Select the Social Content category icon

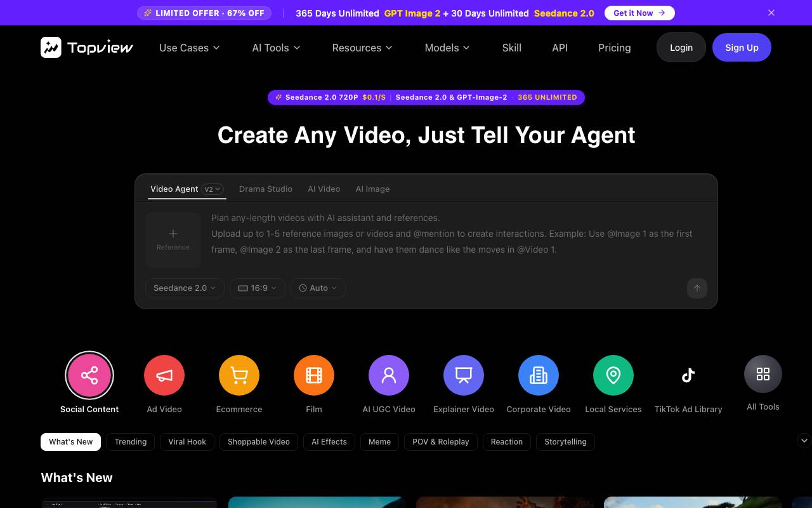click(89, 375)
